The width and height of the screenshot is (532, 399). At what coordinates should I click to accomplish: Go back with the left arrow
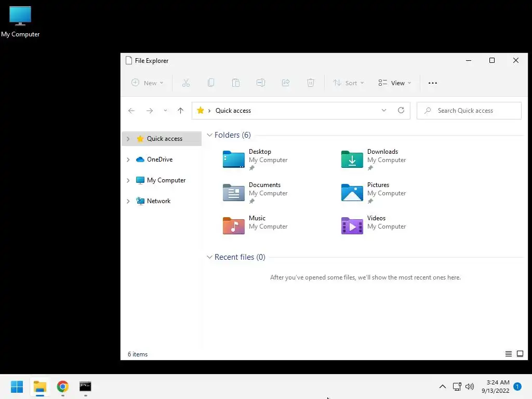[x=131, y=111]
